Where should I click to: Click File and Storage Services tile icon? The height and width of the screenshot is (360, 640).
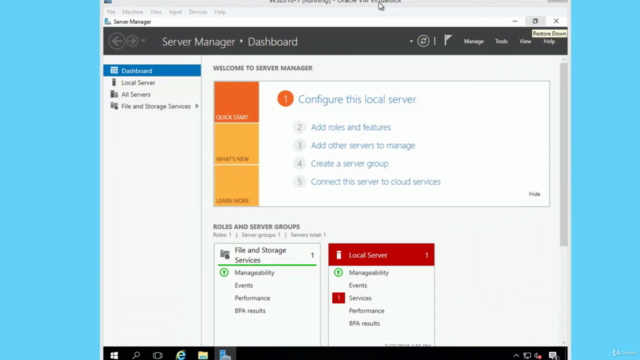(x=225, y=255)
